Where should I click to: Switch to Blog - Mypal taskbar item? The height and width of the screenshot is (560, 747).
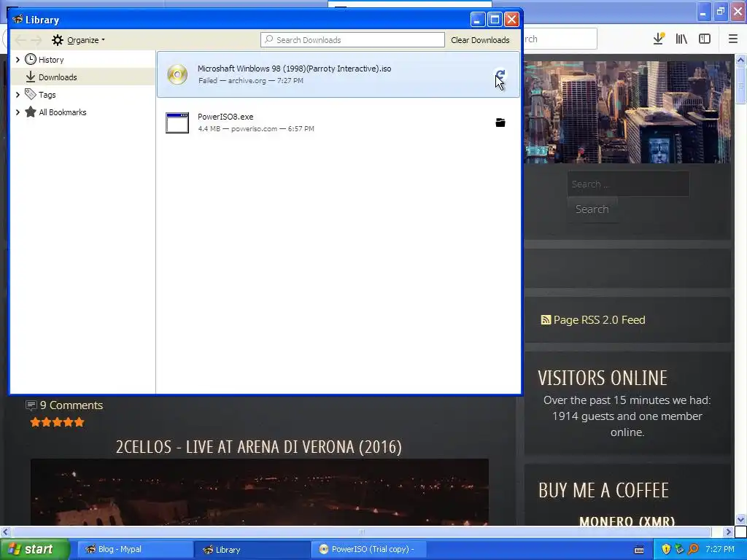tap(135, 549)
